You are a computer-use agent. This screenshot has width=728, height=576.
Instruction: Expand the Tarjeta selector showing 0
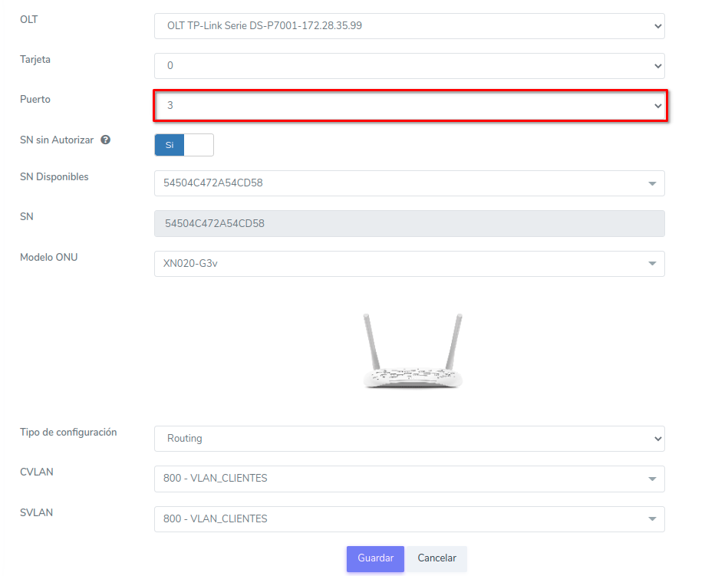click(x=409, y=66)
